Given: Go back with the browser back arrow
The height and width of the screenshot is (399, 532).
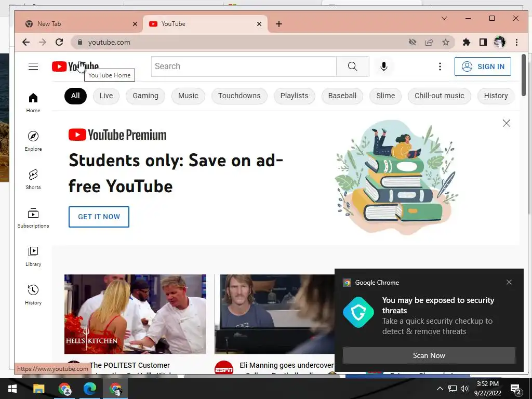Looking at the screenshot, I should (x=26, y=42).
